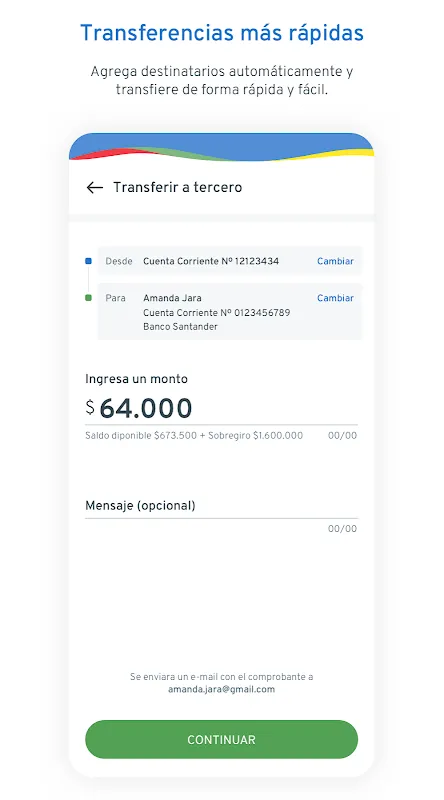
Task: Select the Desde account row
Action: 230,261
